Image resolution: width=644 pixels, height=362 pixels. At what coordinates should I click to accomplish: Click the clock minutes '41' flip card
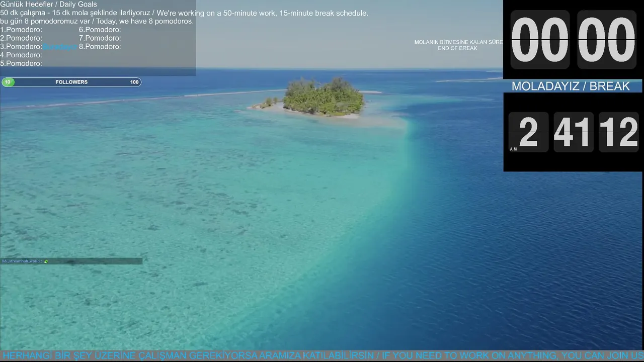pyautogui.click(x=574, y=132)
